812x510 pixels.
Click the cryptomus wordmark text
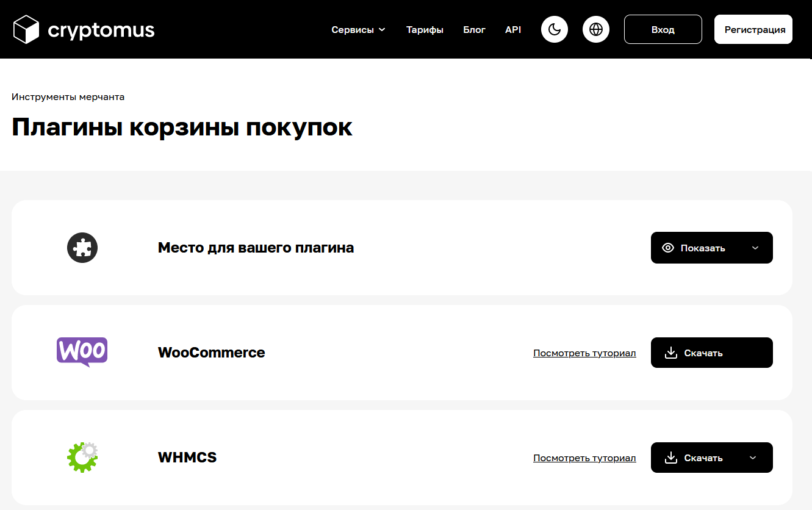[101, 30]
